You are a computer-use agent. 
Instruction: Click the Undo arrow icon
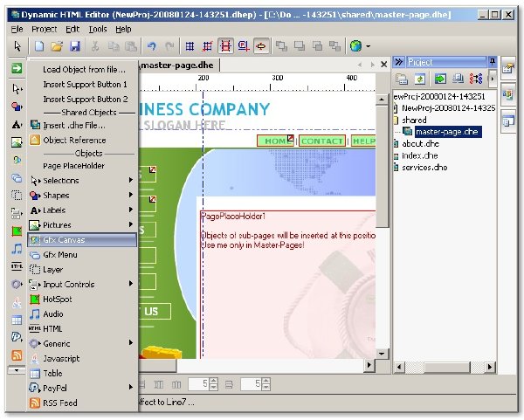point(152,46)
